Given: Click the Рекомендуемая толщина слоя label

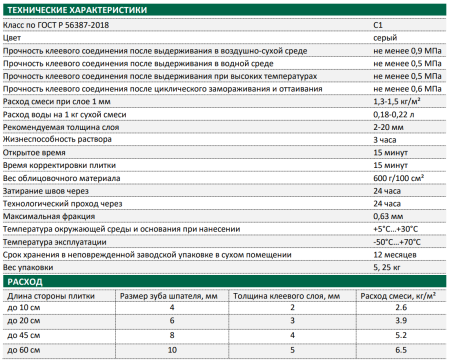Looking at the screenshot, I should (61, 127).
